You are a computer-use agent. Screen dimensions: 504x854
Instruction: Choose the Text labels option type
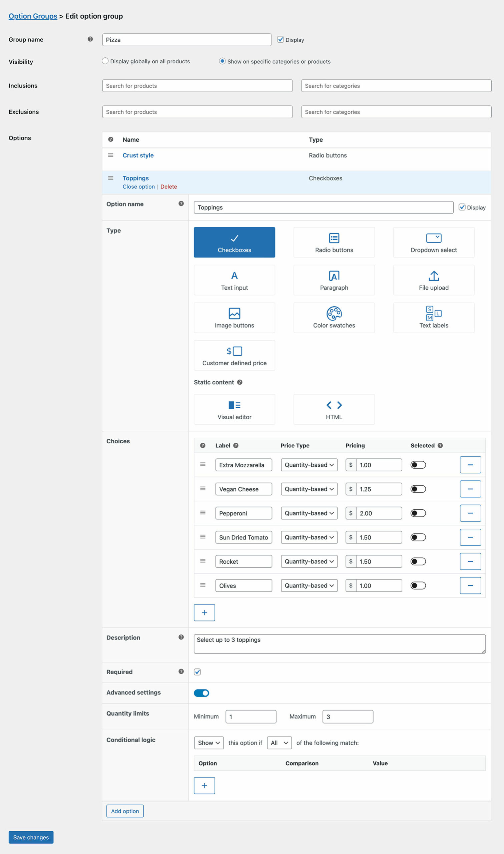(x=433, y=318)
